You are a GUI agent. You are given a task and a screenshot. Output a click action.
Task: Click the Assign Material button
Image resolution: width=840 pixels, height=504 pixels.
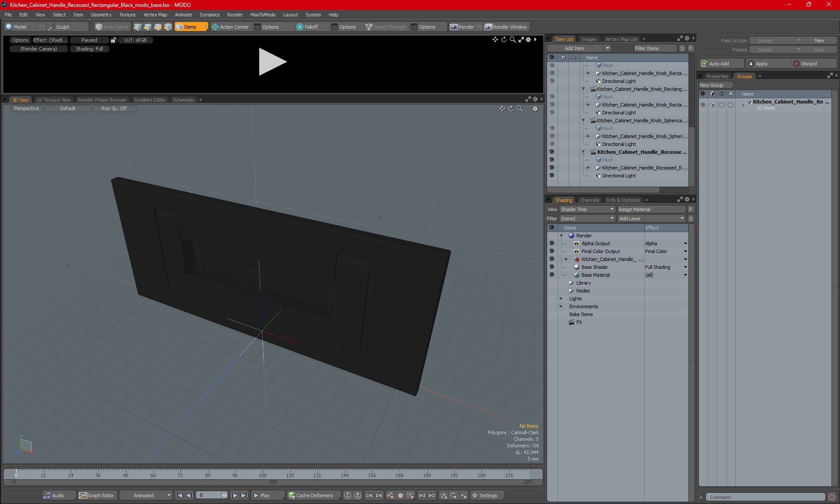[651, 210]
